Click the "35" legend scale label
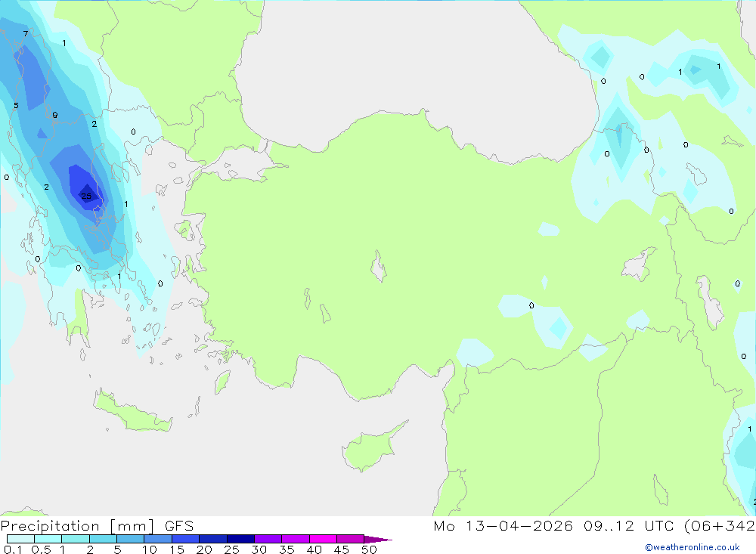Image resolution: width=756 pixels, height=554 pixels. coord(287,549)
